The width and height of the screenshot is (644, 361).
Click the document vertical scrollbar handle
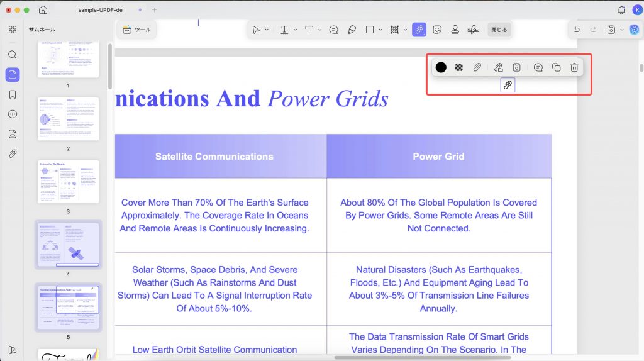641,68
